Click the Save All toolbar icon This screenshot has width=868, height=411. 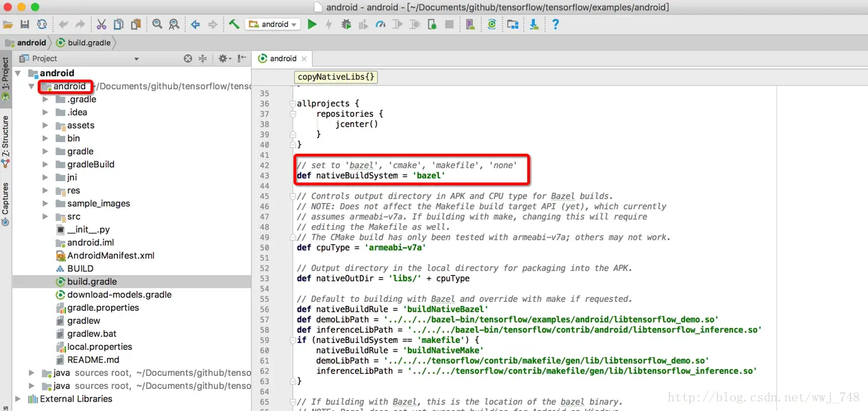25,25
